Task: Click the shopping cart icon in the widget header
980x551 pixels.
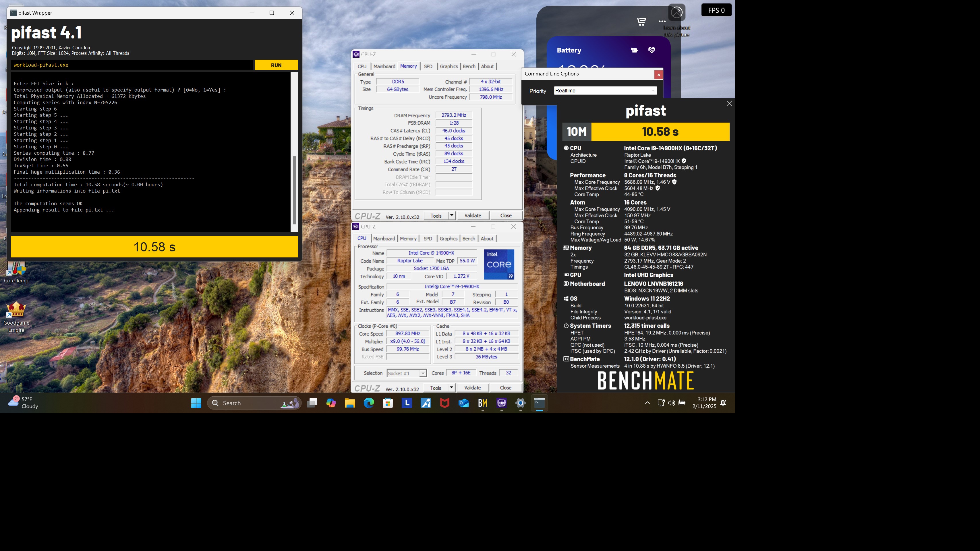Action: click(641, 22)
